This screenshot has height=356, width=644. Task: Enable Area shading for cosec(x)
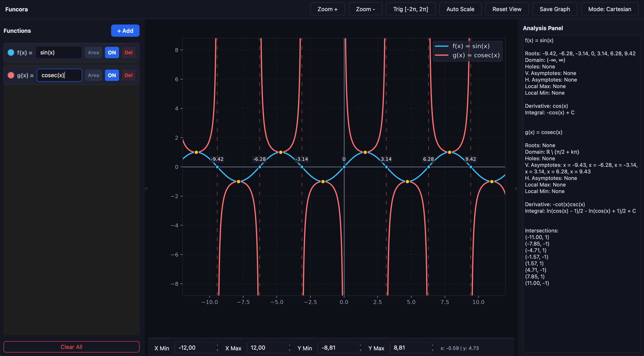[x=93, y=75]
